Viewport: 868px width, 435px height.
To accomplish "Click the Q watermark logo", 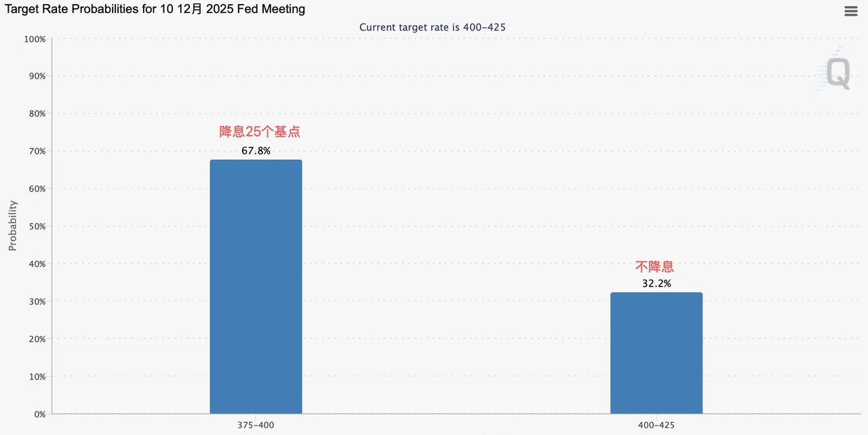I will pos(833,73).
